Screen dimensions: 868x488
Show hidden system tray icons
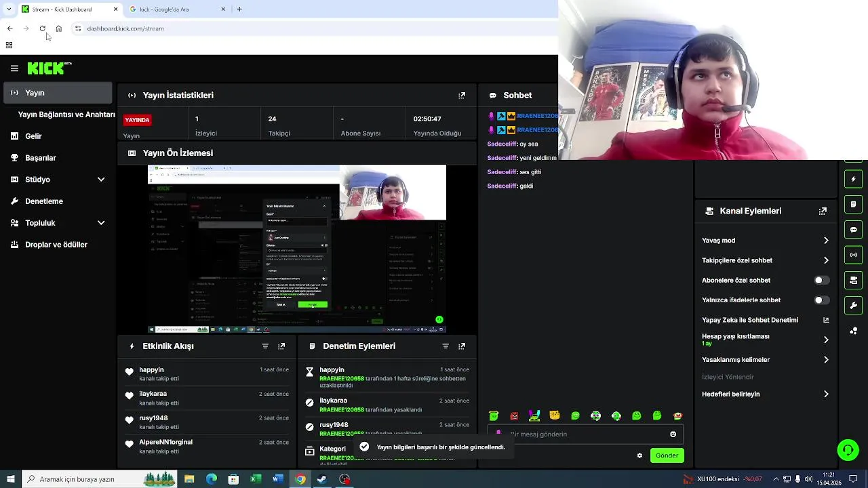point(776,479)
